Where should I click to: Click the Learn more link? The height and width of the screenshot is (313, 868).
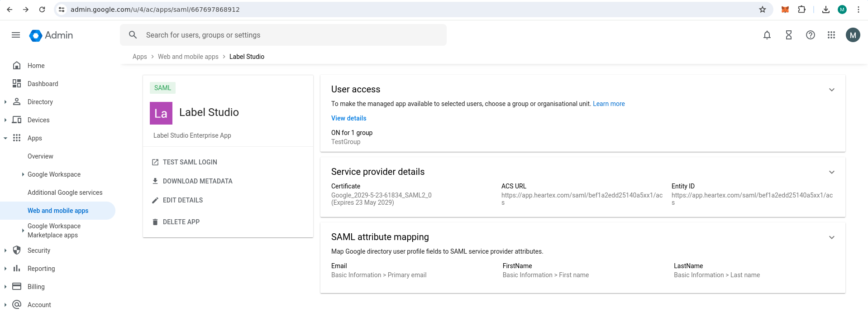pyautogui.click(x=608, y=104)
